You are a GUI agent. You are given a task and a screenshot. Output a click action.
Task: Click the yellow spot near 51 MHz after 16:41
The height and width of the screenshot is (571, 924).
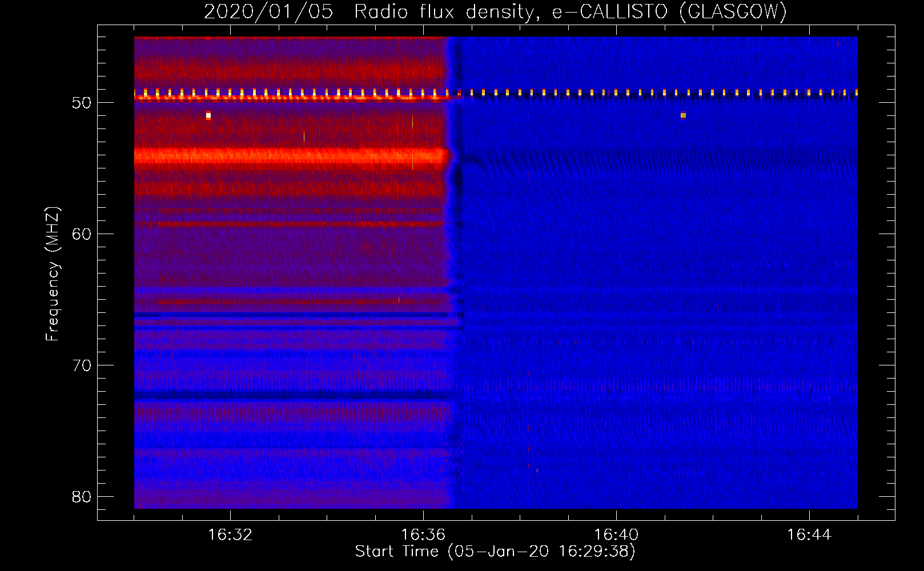click(x=683, y=115)
